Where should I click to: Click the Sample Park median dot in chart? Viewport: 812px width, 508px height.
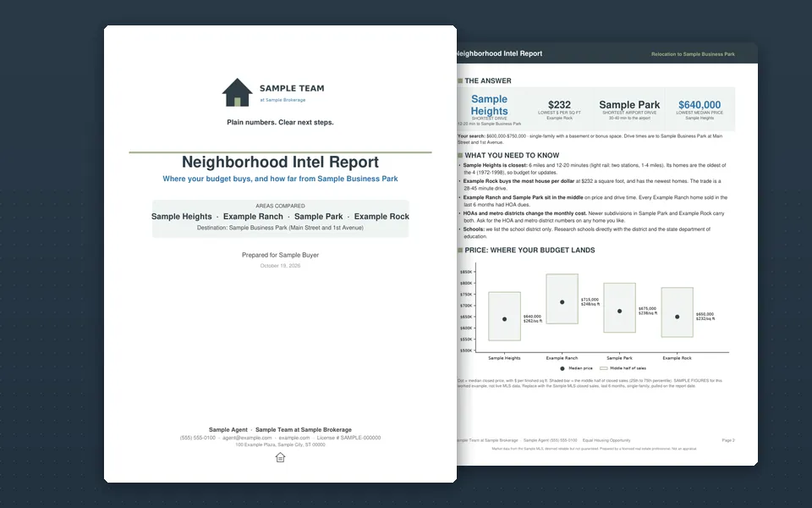pos(619,312)
